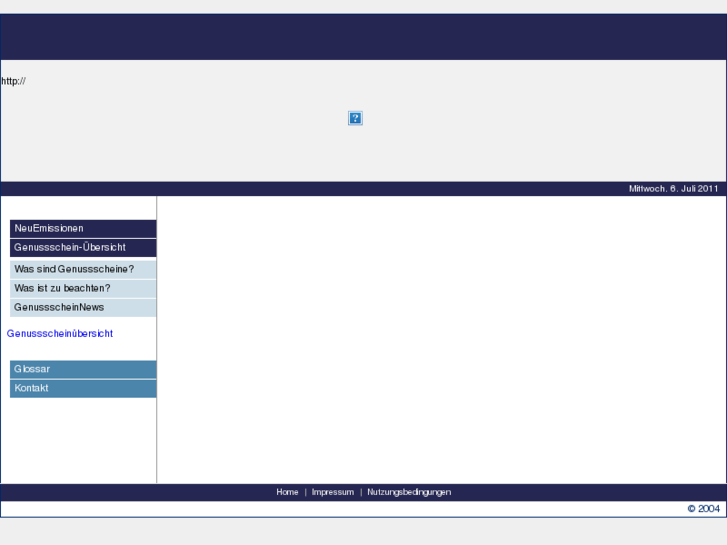Open the Kontakt page
The width and height of the screenshot is (727, 545).
coord(83,389)
